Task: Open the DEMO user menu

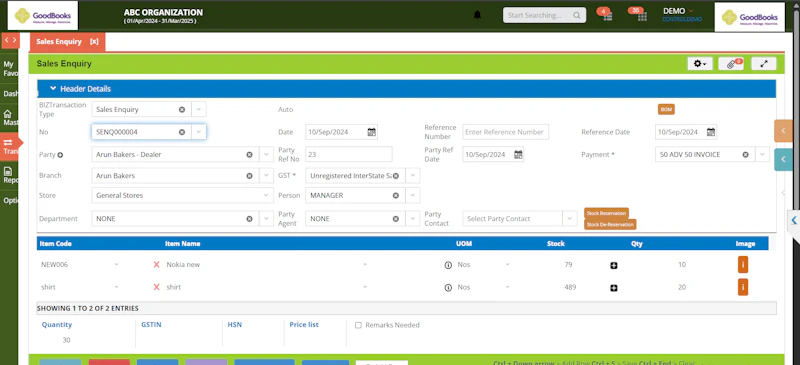Action: [678, 11]
